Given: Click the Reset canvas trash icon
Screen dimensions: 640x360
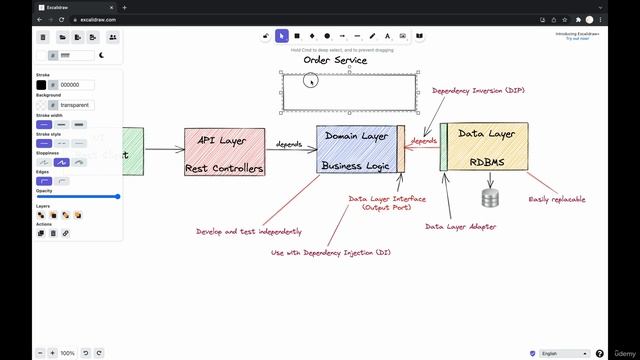Looking at the screenshot, I should [43, 38].
